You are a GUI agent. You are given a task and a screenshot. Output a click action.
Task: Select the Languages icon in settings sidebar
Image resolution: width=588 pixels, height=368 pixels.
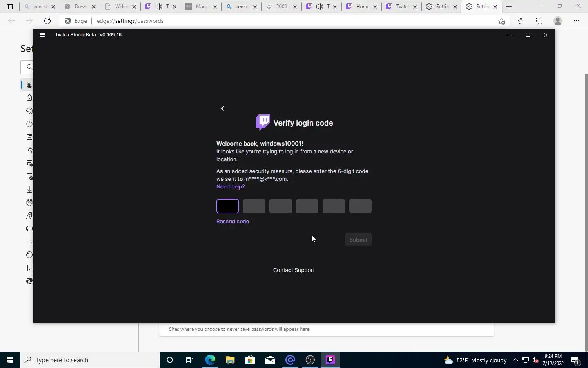[29, 215]
